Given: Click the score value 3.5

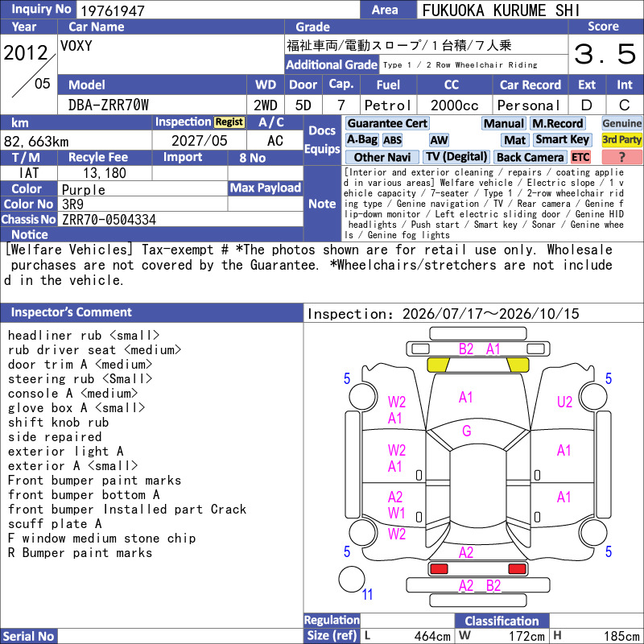Looking at the screenshot, I should [605, 54].
